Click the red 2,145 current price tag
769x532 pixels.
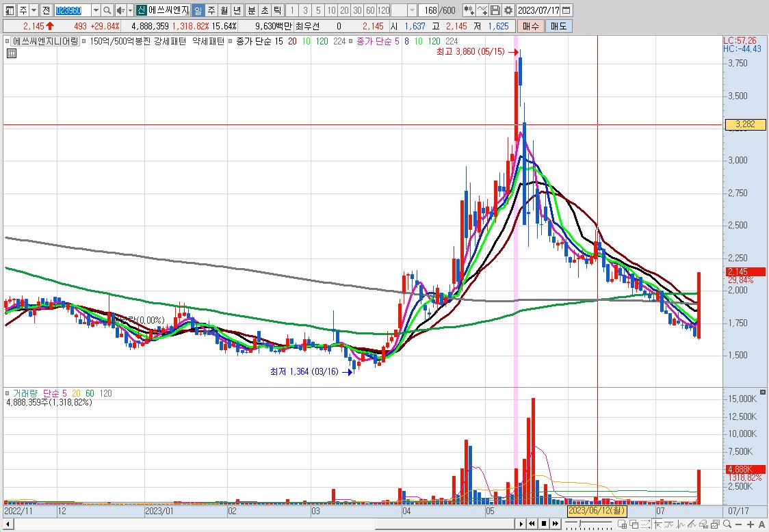coord(745,271)
